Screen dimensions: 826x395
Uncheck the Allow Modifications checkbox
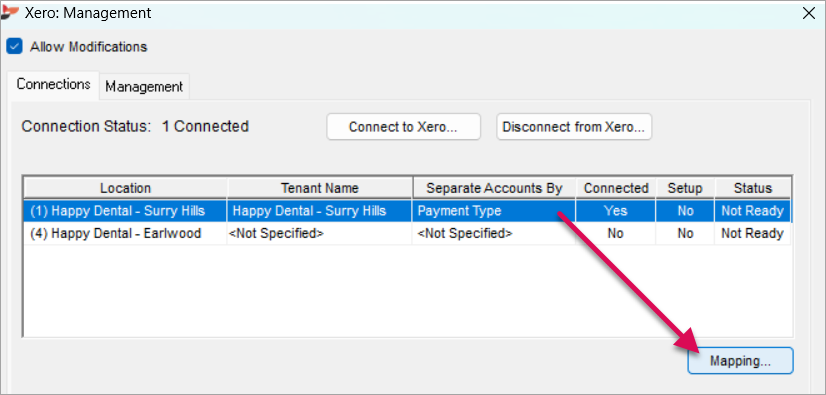coord(14,46)
